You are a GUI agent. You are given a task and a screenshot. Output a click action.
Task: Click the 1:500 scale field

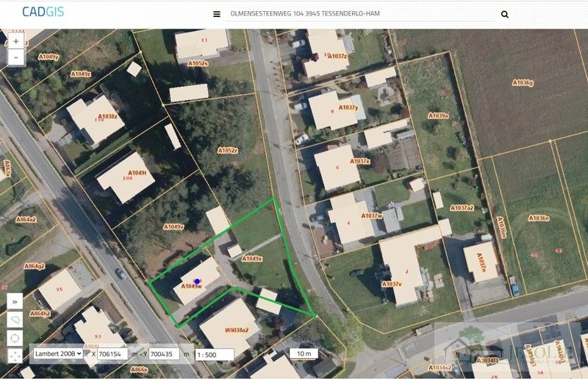[x=215, y=355]
